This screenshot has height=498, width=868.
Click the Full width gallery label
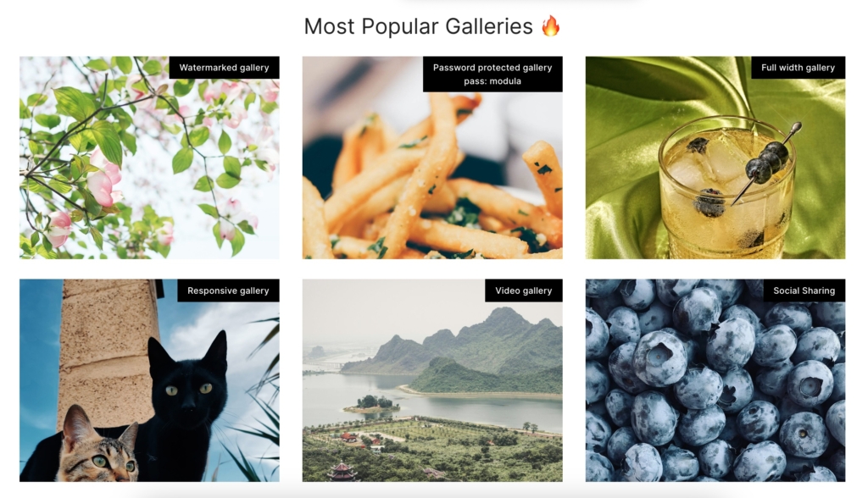[798, 68]
